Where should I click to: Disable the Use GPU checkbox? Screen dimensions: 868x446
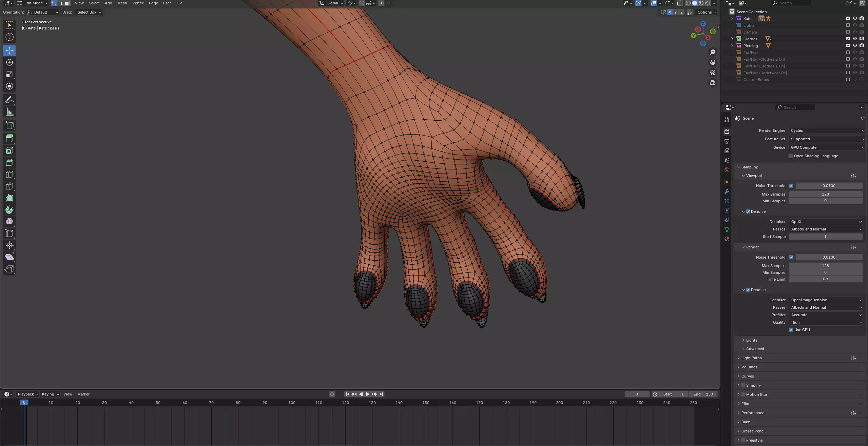pos(791,330)
